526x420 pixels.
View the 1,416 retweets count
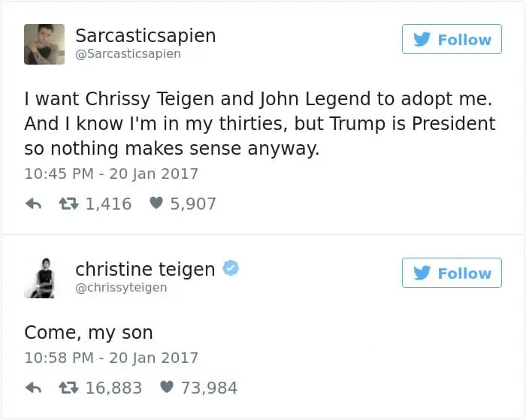(108, 204)
